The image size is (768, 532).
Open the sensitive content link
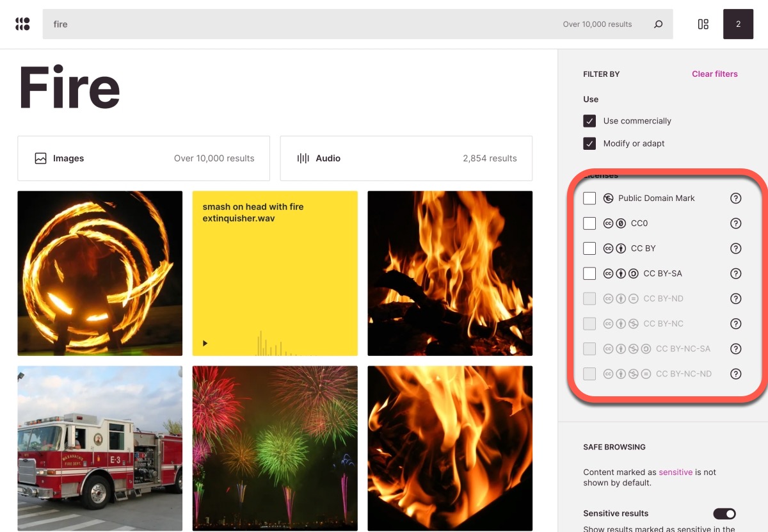(676, 472)
